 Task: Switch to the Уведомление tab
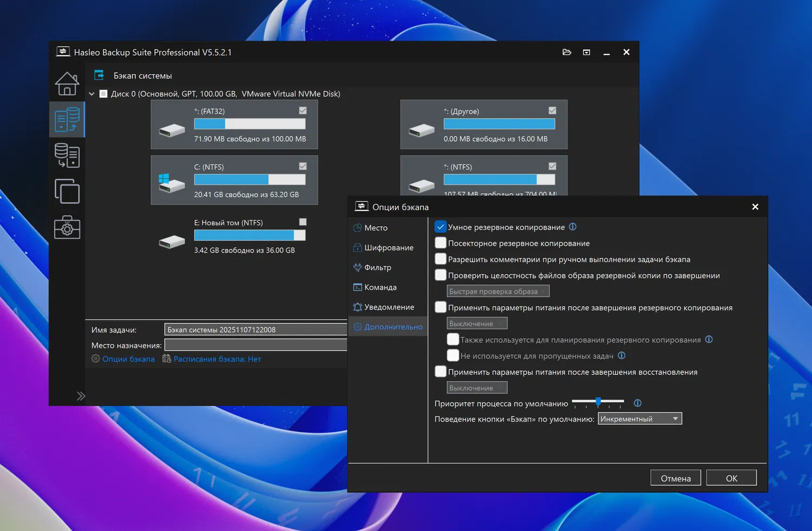[x=388, y=307]
